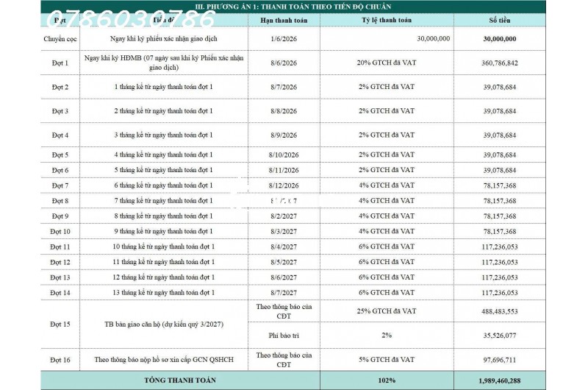Click '7 tháng kể từ ngày thanh toán đợt 1'
This screenshot has width=588, height=390.
(163, 200)
